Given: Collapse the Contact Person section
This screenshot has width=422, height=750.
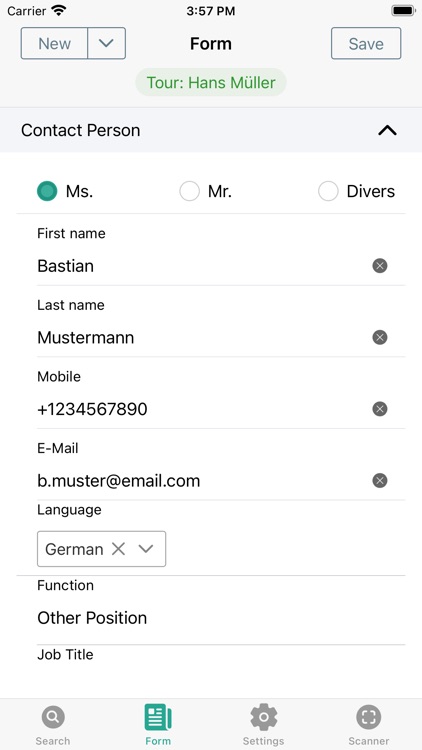Looking at the screenshot, I should [x=388, y=130].
